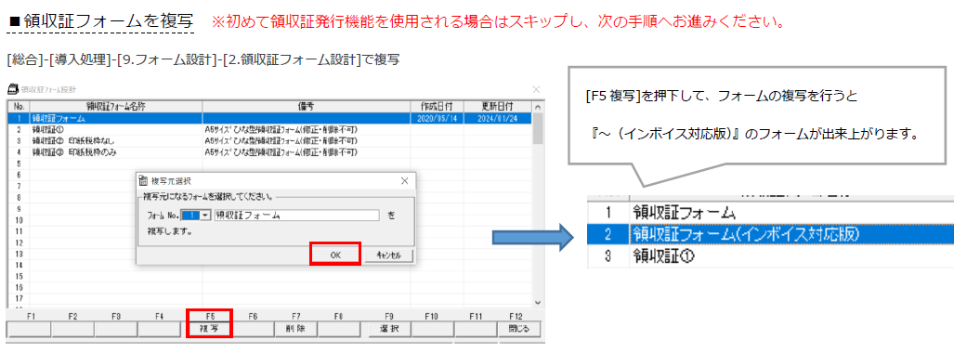
Task: Click the vertical scrollbar thumb in the form list
Action: 537,128
